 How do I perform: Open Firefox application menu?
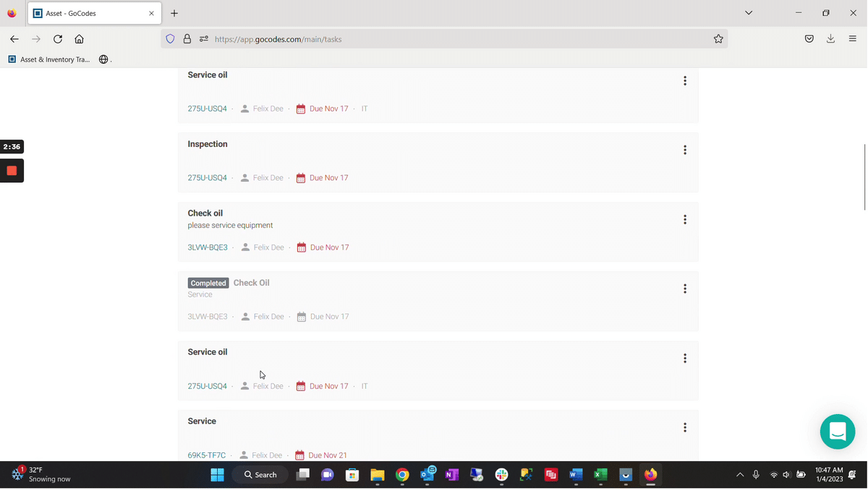pyautogui.click(x=853, y=39)
